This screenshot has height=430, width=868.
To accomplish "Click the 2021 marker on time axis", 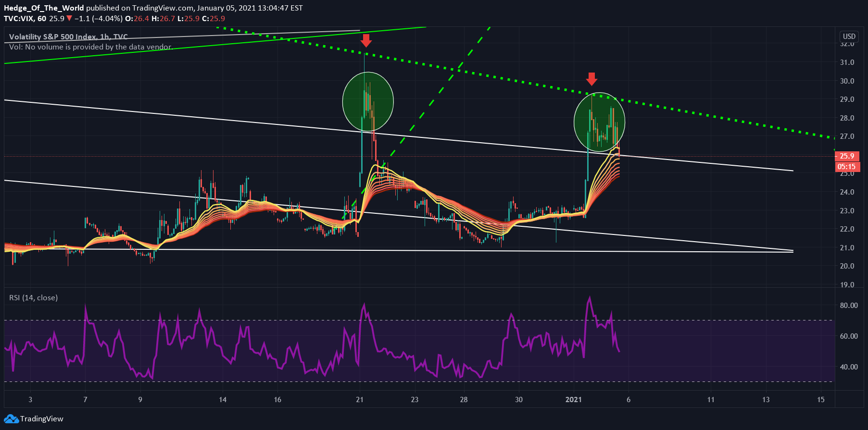I will pos(574,400).
